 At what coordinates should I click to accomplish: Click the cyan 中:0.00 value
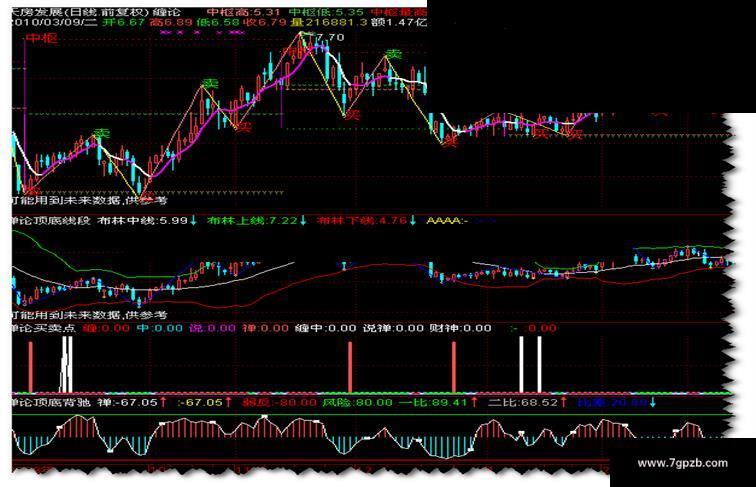[x=160, y=328]
